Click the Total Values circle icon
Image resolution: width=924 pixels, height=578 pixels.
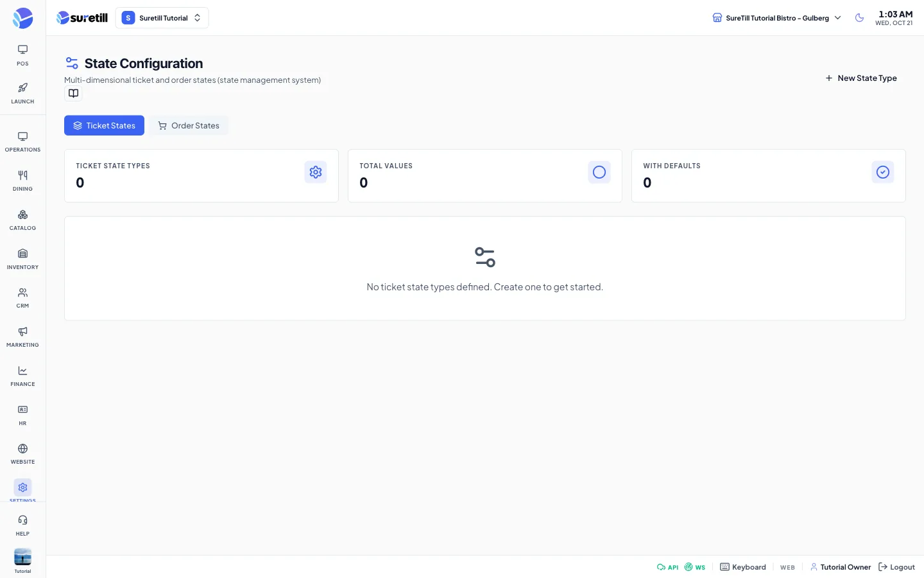point(599,172)
